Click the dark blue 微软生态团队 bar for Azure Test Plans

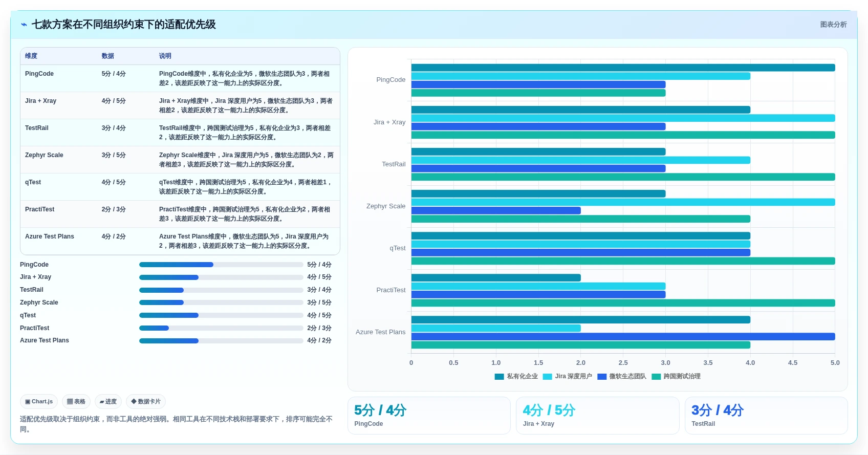coord(623,337)
